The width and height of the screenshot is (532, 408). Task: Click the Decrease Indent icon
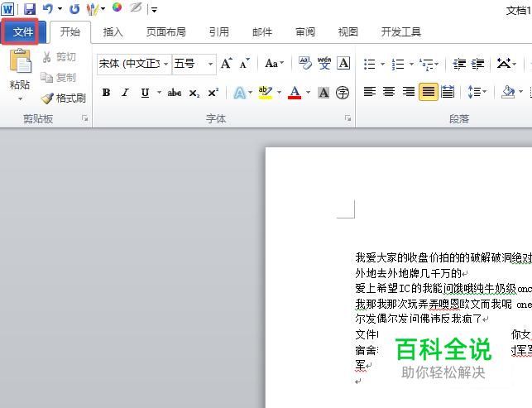[460, 64]
